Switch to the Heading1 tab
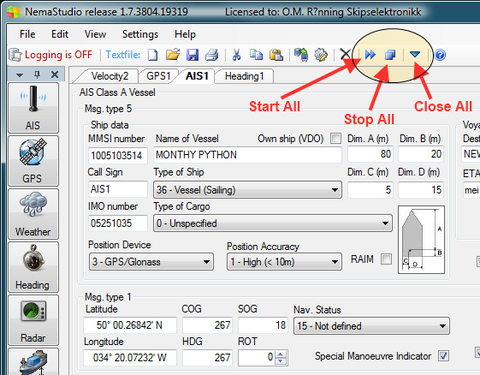The width and height of the screenshot is (480, 375). [244, 76]
